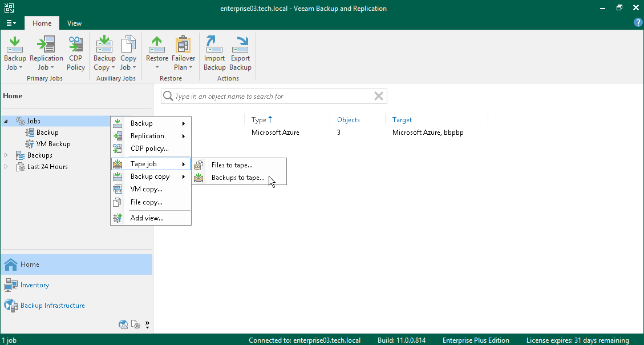Open the Backup Job dropdown arrow
The image size is (644, 345).
pyautogui.click(x=21, y=68)
